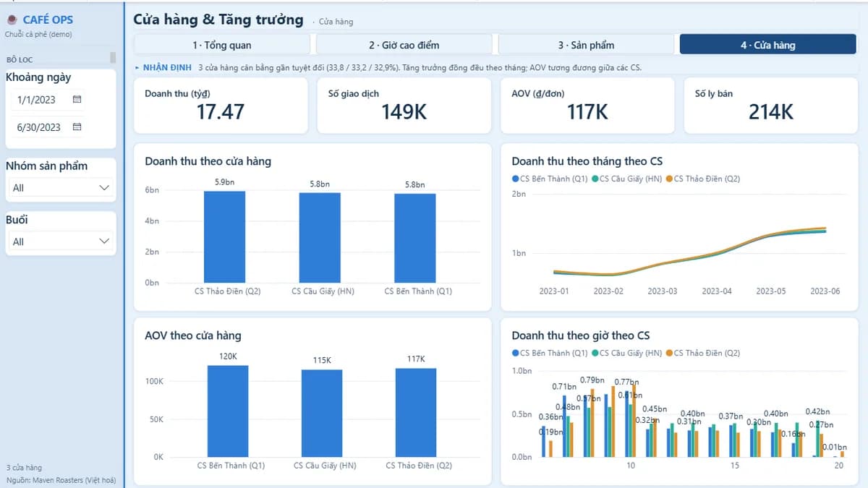Toggle CS Bến Thành legend in hourly revenue chart
Viewport: 868px width, 488px height.
[550, 353]
